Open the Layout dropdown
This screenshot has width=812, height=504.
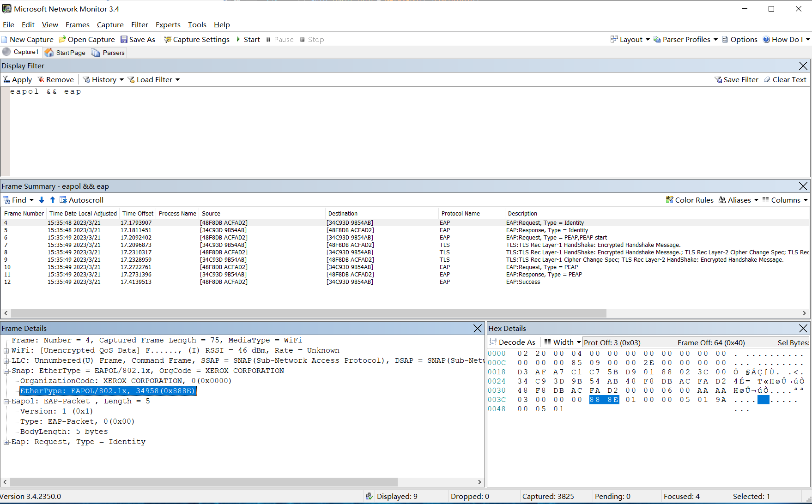click(630, 40)
